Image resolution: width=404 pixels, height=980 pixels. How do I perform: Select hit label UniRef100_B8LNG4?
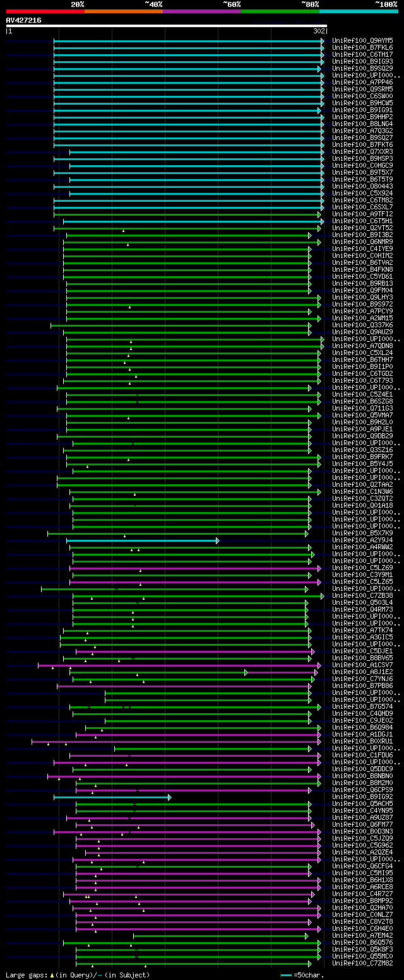[x=364, y=124]
